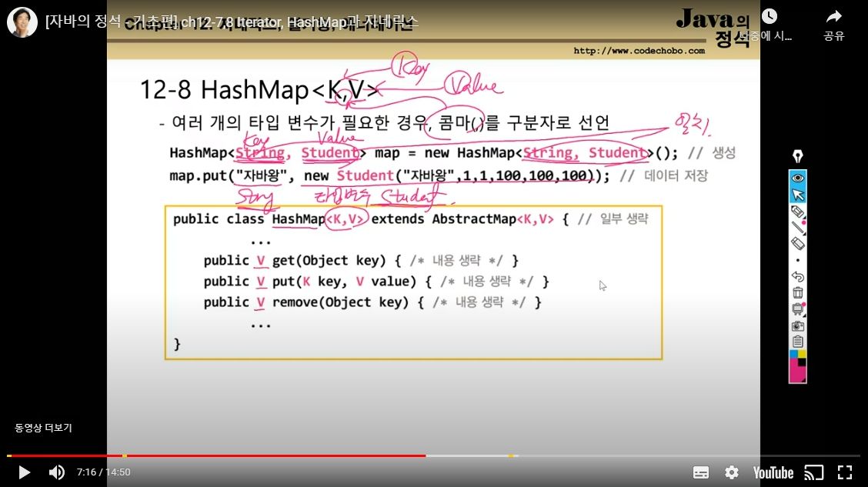Open the channel avatar picture
Image resolution: width=868 pixels, height=487 pixels.
pos(22,22)
